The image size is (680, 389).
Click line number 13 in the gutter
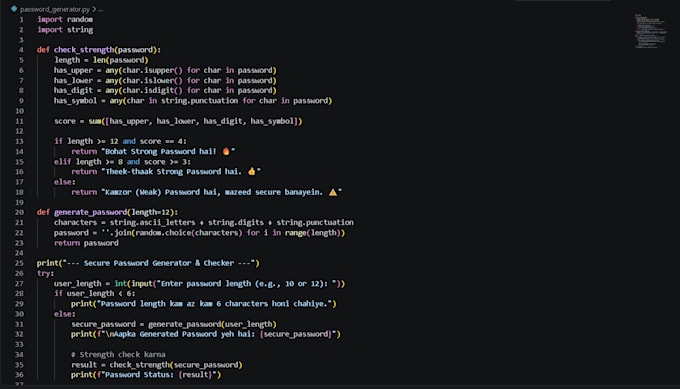point(20,141)
